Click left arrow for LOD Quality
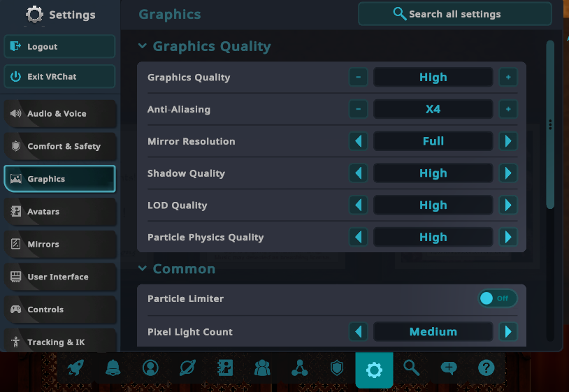The image size is (569, 392). point(358,205)
